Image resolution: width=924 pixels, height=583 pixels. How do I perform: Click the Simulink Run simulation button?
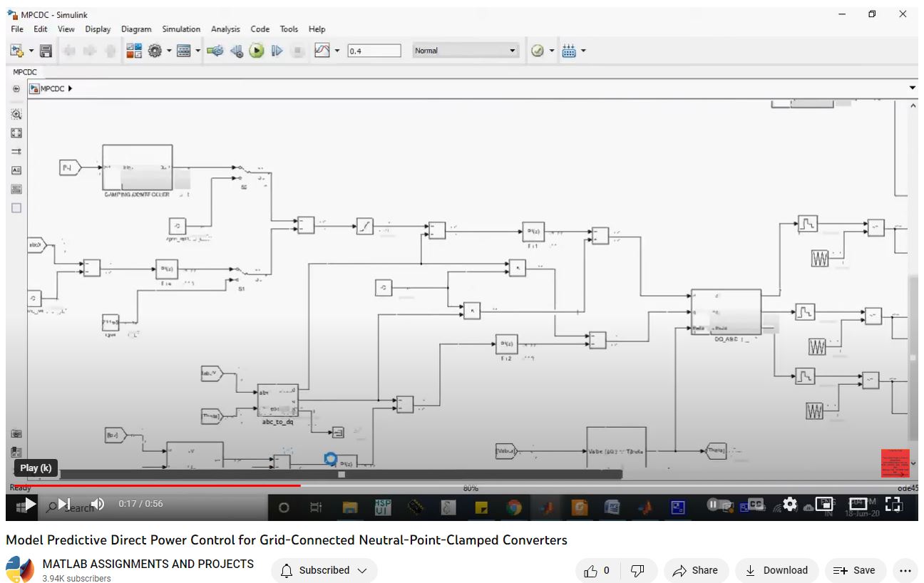[257, 51]
